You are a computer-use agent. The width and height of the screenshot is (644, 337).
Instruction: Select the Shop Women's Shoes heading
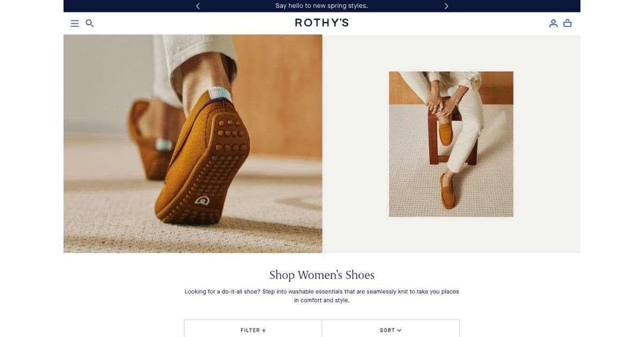pyautogui.click(x=321, y=274)
